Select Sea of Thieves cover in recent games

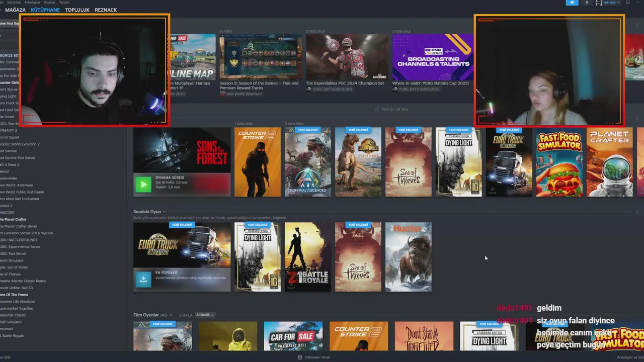pos(408,162)
